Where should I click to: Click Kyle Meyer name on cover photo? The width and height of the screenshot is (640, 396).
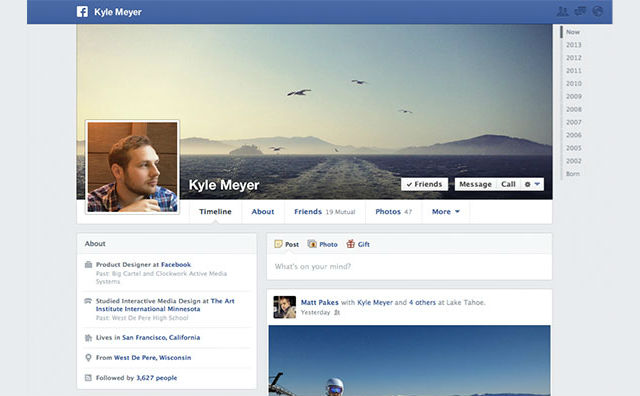tap(224, 185)
